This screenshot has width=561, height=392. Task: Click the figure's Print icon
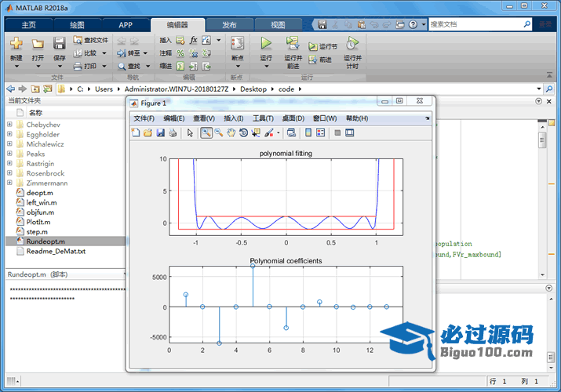[173, 132]
